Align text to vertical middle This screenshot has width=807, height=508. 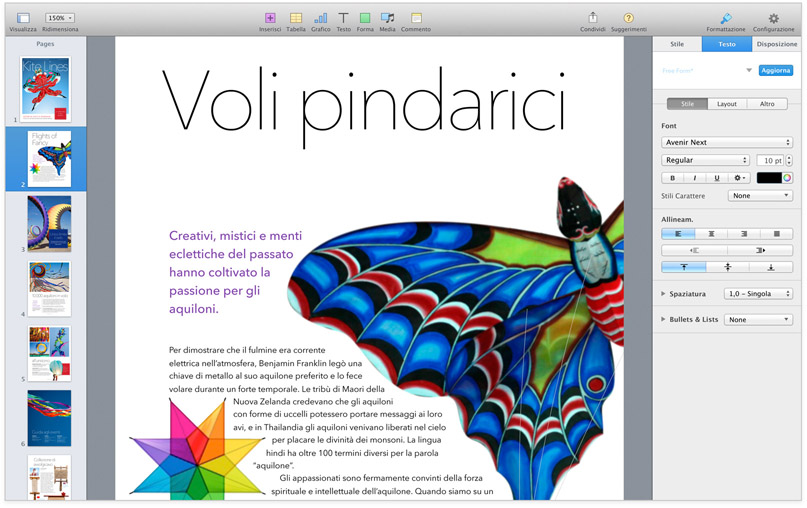[727, 267]
